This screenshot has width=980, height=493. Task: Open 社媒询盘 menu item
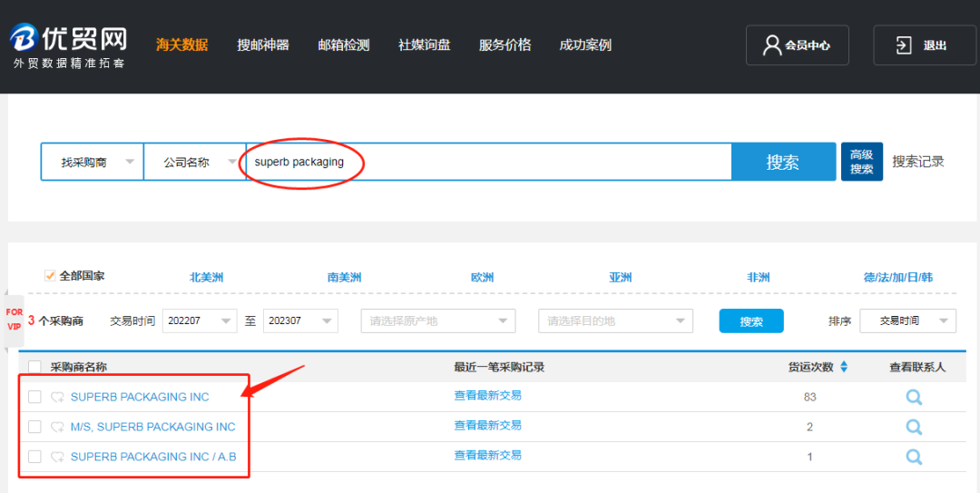click(425, 45)
